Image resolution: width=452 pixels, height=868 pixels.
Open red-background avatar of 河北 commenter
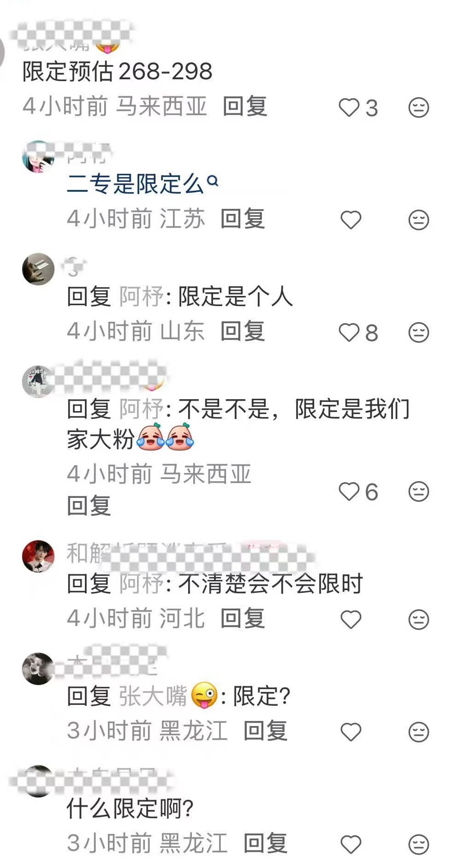click(38, 556)
